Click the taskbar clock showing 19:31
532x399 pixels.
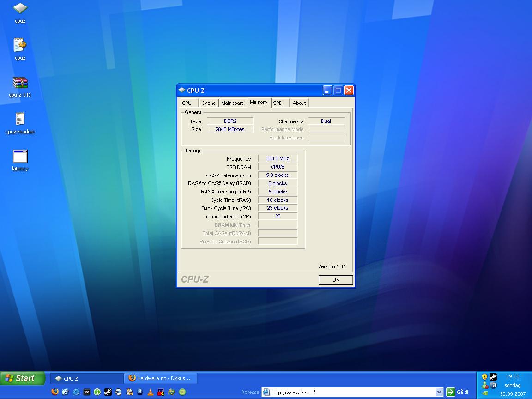pos(512,377)
